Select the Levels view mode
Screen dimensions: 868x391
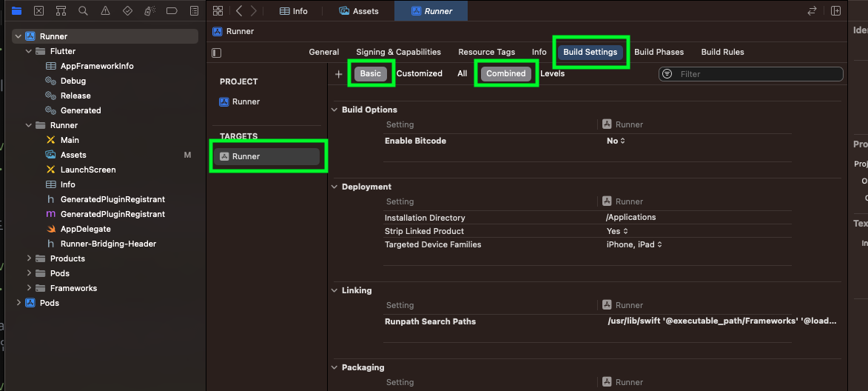click(553, 73)
